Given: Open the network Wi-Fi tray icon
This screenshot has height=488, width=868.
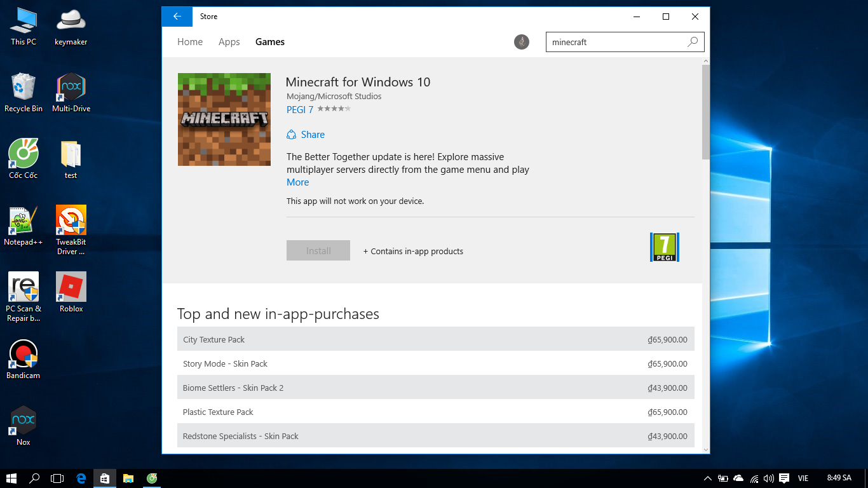Looking at the screenshot, I should click(754, 478).
